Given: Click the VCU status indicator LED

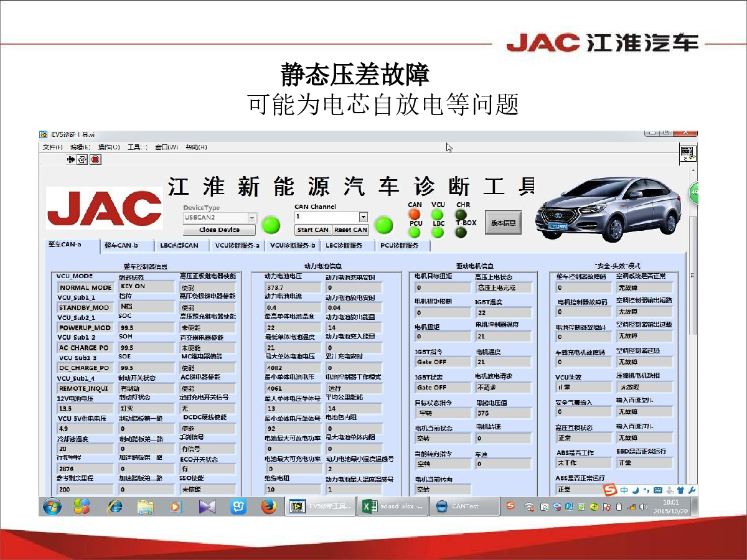Looking at the screenshot, I should pos(438,214).
